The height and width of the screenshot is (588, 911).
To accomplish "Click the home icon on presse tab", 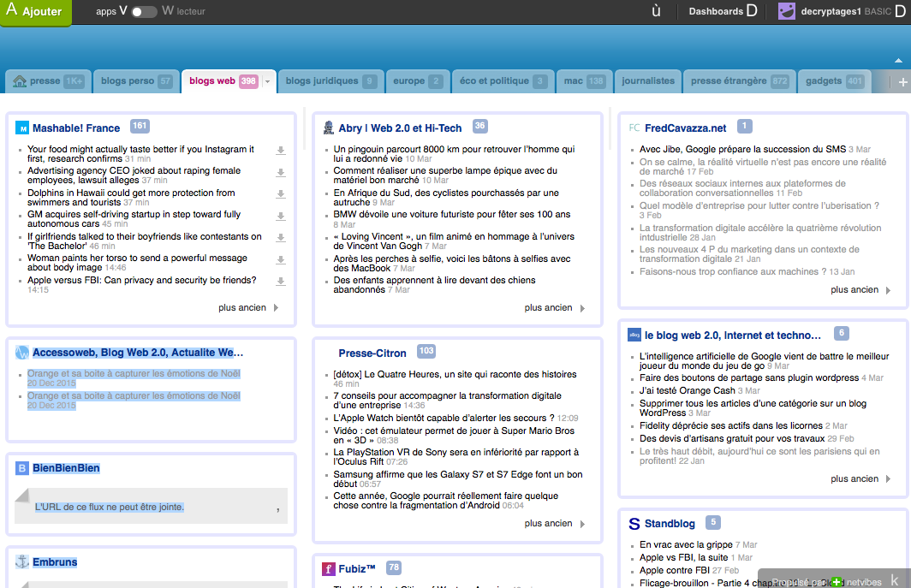I will (20, 81).
